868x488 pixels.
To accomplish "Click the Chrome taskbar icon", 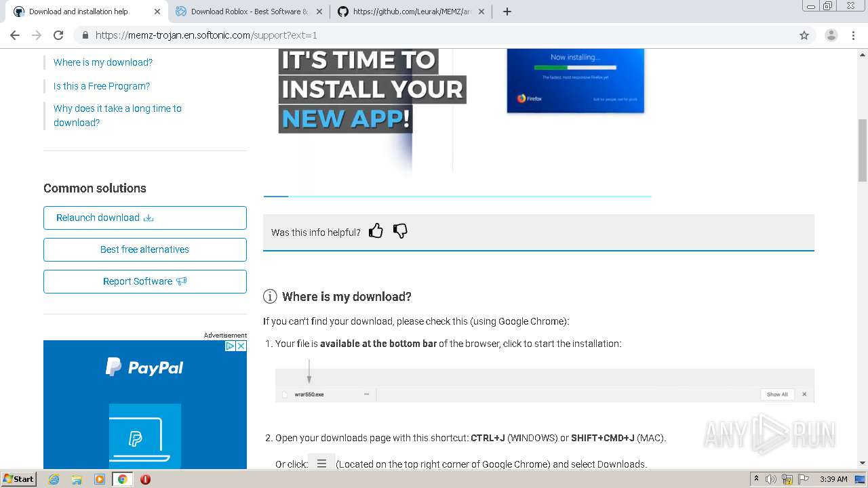I will coord(123,479).
